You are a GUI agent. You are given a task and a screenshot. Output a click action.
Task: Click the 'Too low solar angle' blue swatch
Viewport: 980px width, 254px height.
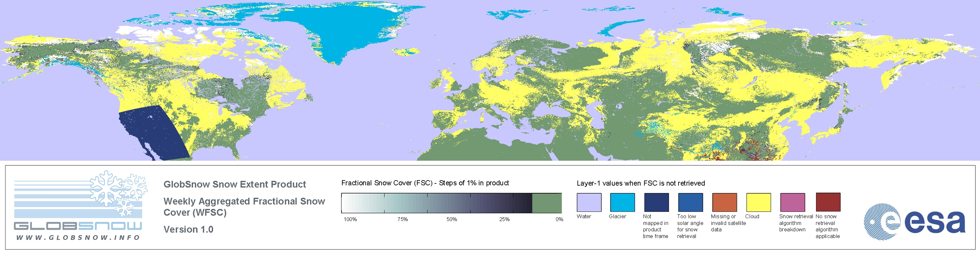(x=690, y=202)
